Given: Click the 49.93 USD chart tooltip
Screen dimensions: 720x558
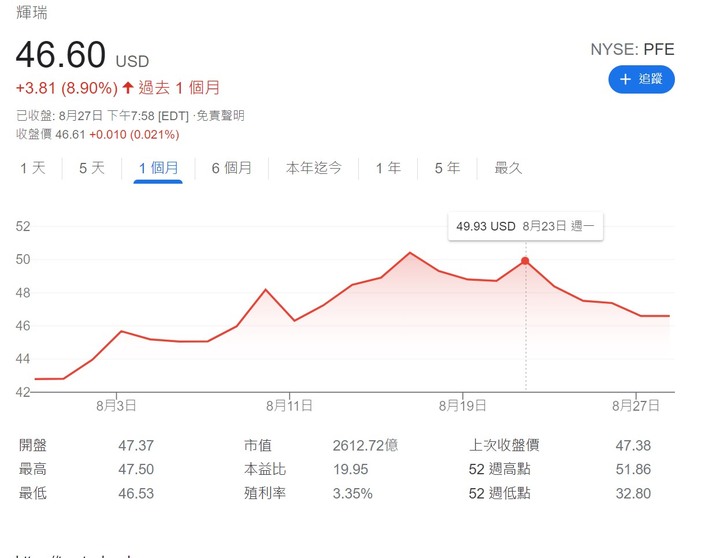Looking at the screenshot, I should (x=525, y=226).
